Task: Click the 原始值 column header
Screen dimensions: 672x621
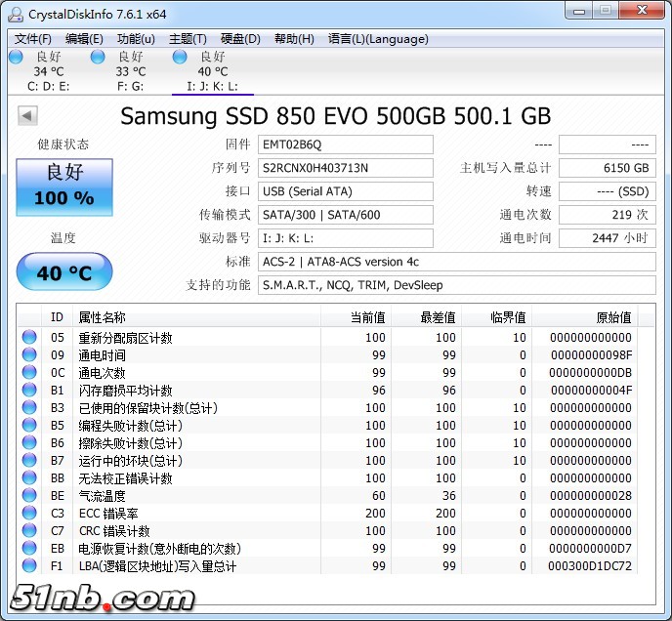Action: point(613,317)
